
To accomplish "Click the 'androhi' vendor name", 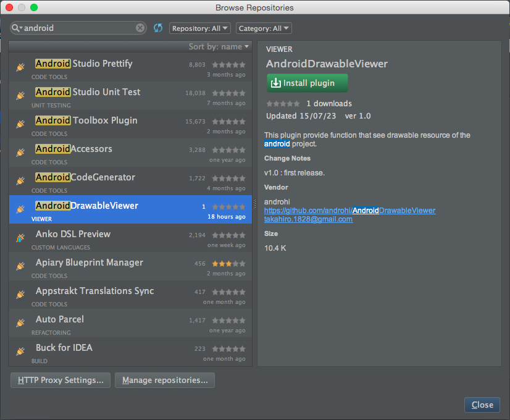I will [277, 202].
